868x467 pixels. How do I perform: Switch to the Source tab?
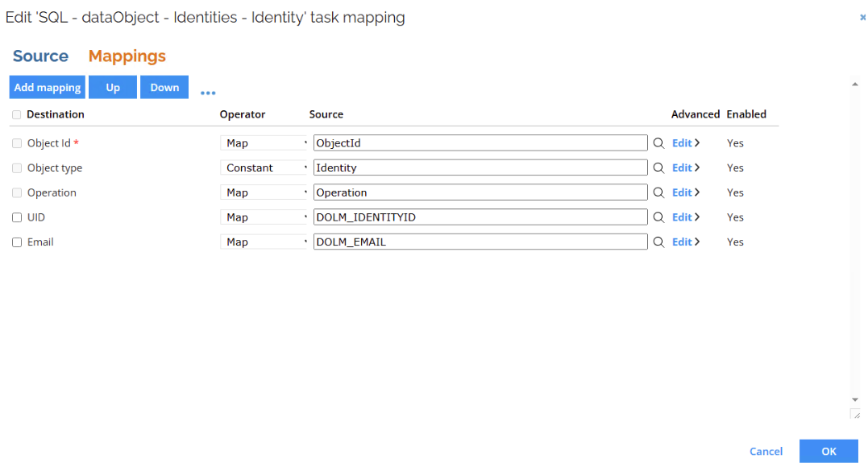[x=40, y=56]
